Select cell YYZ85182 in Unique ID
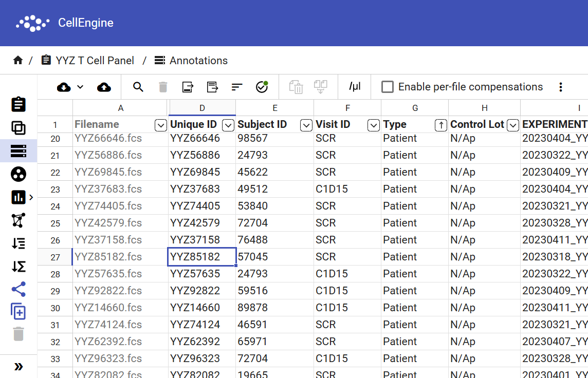 202,257
